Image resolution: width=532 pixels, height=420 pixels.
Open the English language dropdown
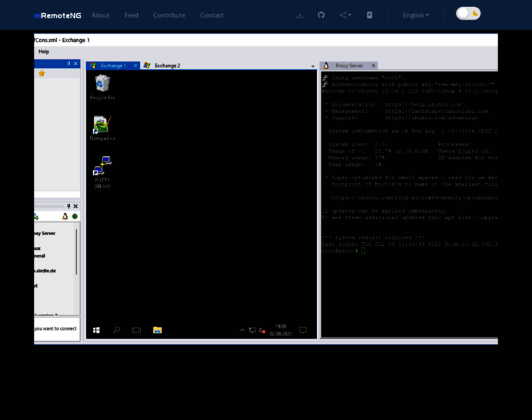point(416,15)
